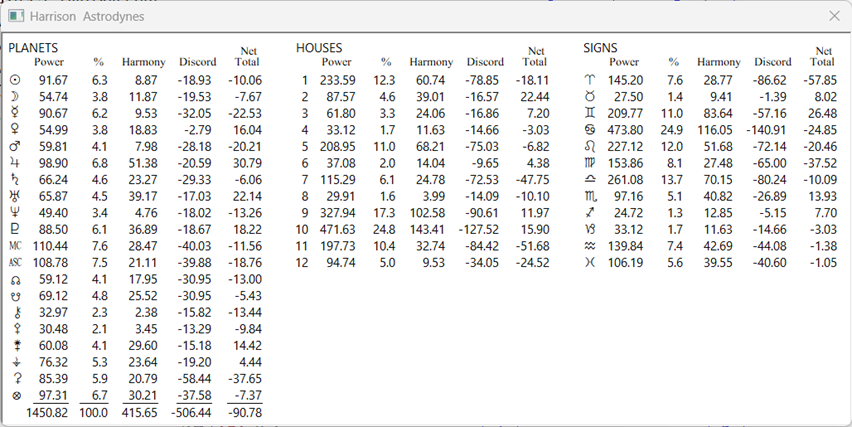This screenshot has width=852, height=427.
Task: Click the MC label in Planets list
Action: 15,246
